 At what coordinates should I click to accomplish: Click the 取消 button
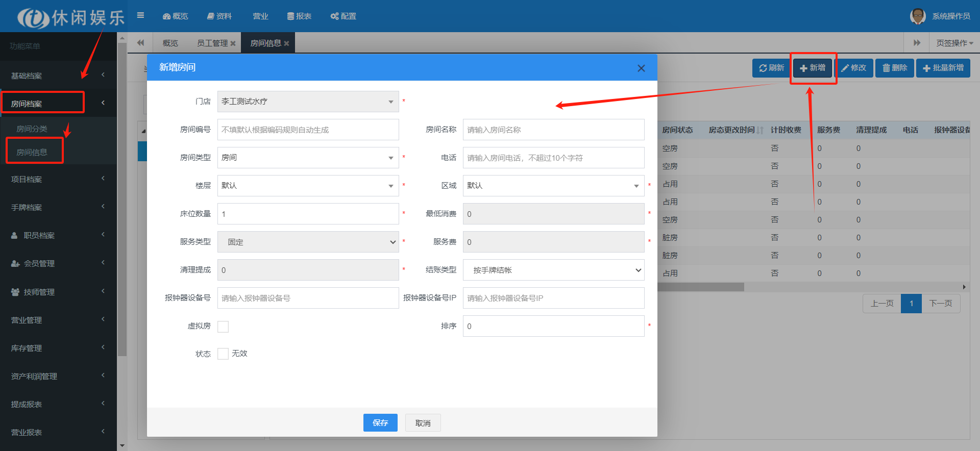point(423,422)
